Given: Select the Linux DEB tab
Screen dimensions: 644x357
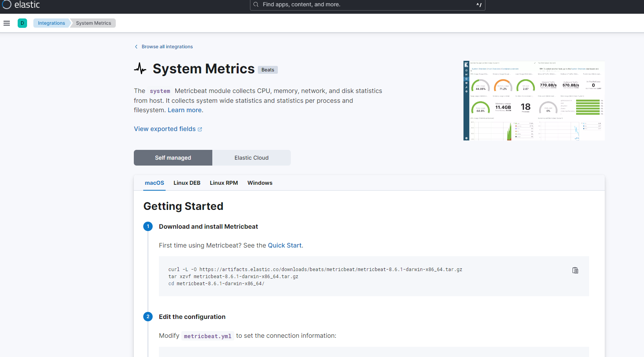Looking at the screenshot, I should pyautogui.click(x=187, y=183).
